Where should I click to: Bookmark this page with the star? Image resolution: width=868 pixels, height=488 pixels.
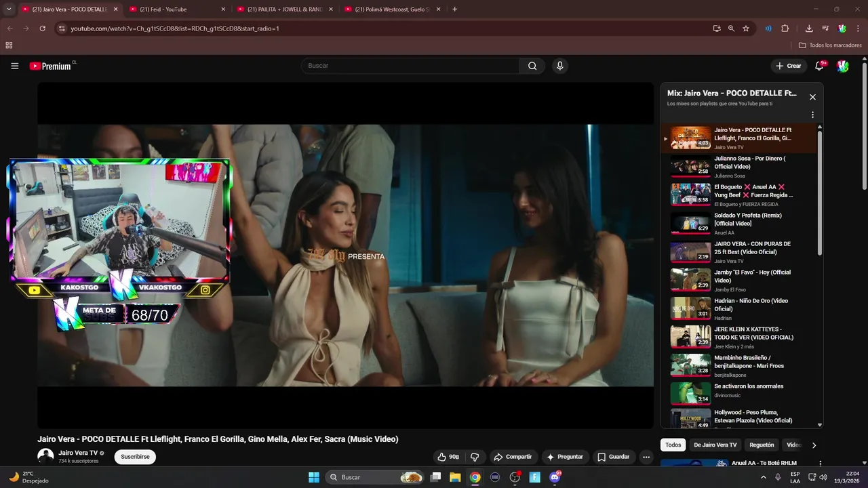746,28
